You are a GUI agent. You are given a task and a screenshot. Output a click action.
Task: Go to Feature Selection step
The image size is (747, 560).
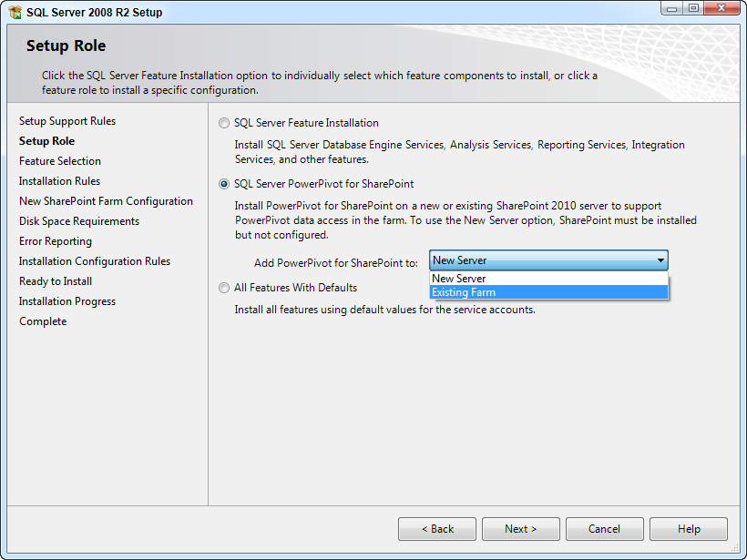click(x=60, y=161)
